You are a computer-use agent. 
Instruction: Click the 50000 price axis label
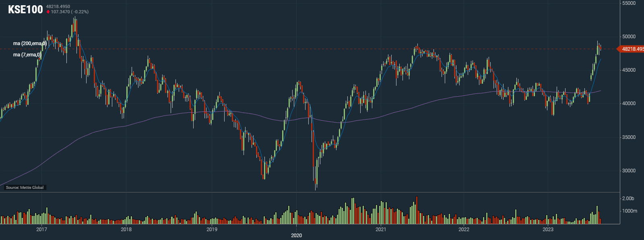point(629,37)
